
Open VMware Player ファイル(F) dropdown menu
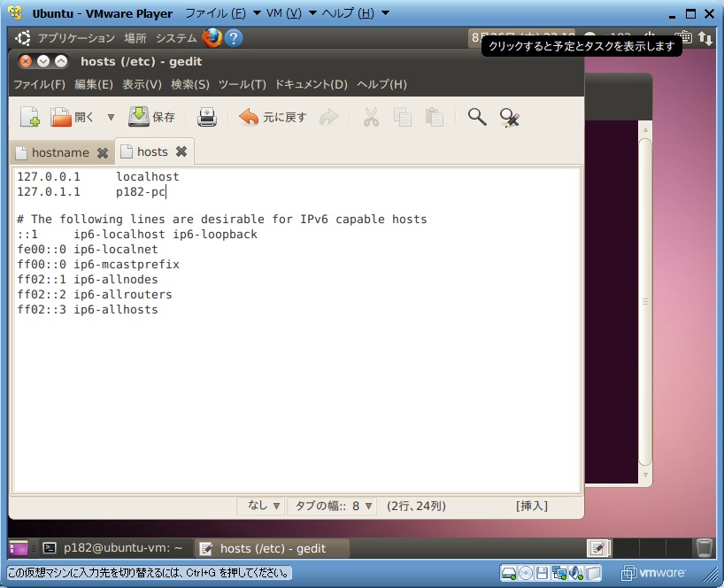[x=222, y=13]
